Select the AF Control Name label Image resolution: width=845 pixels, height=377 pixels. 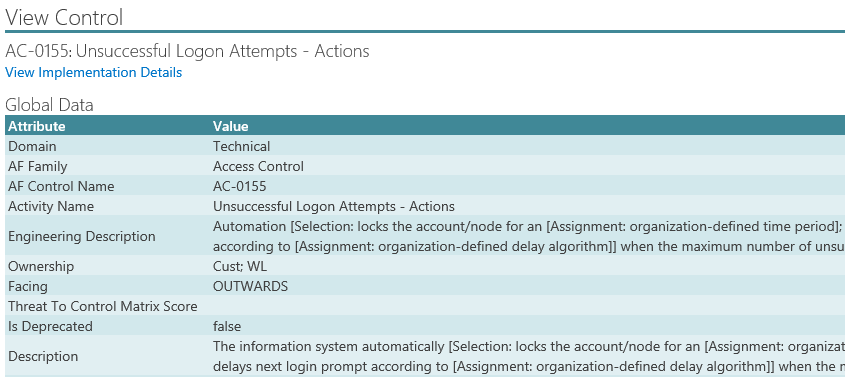pos(61,186)
